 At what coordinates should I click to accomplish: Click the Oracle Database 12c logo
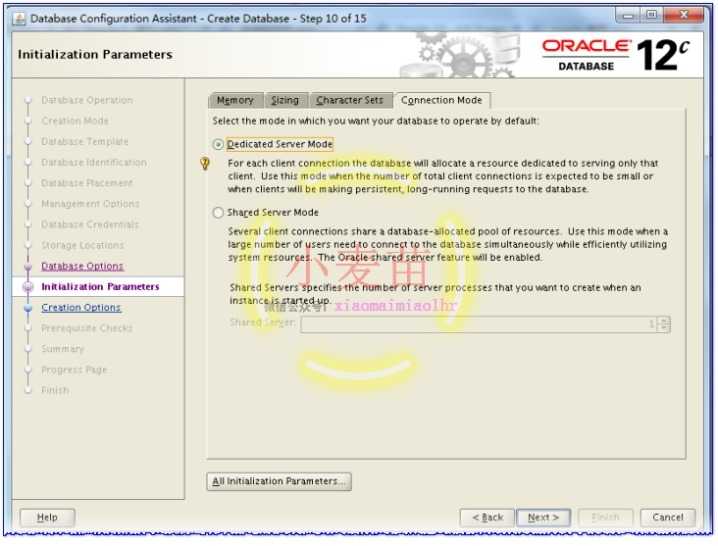coord(616,55)
